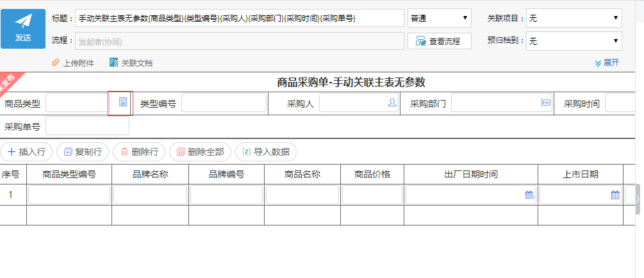Click the 删除行 button
Viewport: 644px width, 278px height.
pos(139,152)
